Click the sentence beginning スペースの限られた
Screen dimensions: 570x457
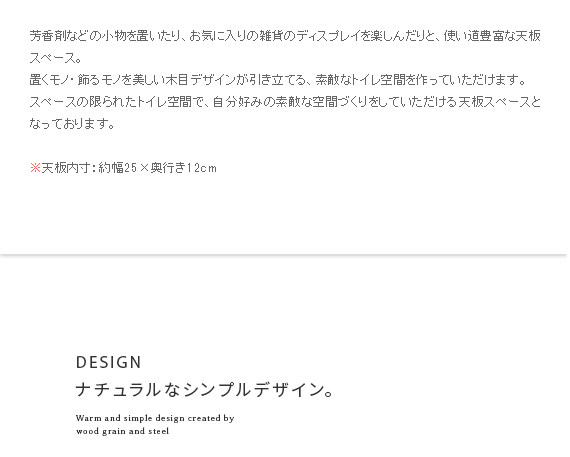(x=285, y=102)
